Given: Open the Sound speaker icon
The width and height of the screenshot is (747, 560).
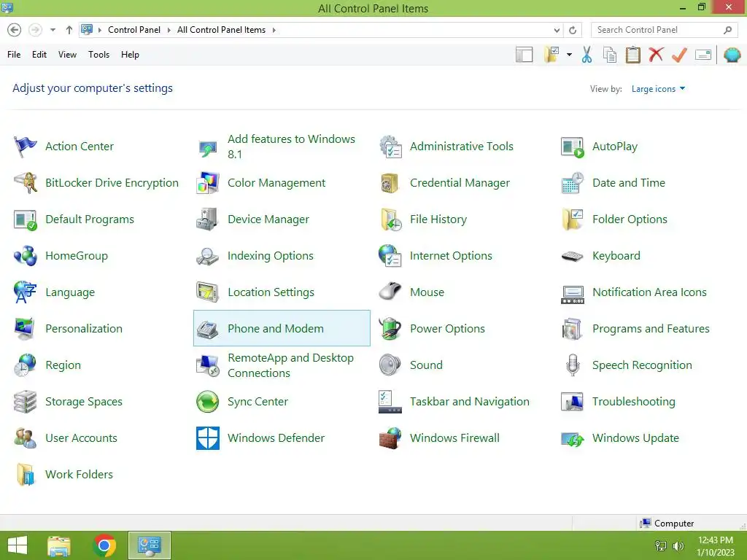Looking at the screenshot, I should click(390, 365).
